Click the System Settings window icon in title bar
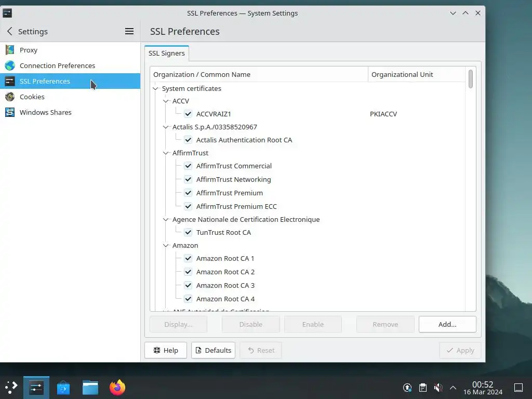Screen dimensions: 532x399 click(x=7, y=13)
